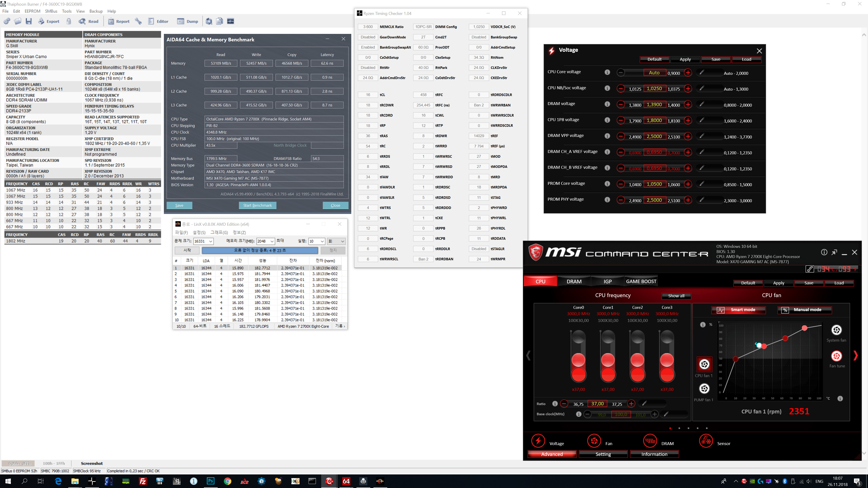Viewport: 868px width, 488px height.
Task: Open the EEPROM menu
Action: 32,11
